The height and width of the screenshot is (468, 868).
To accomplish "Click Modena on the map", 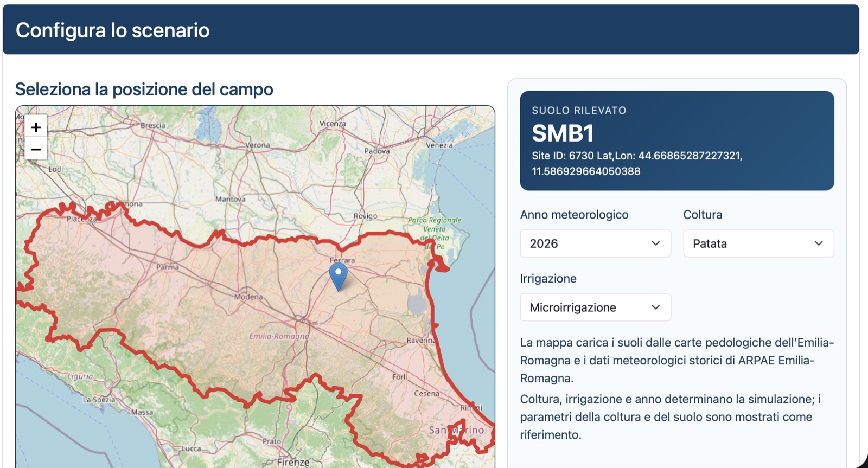I will tap(248, 297).
